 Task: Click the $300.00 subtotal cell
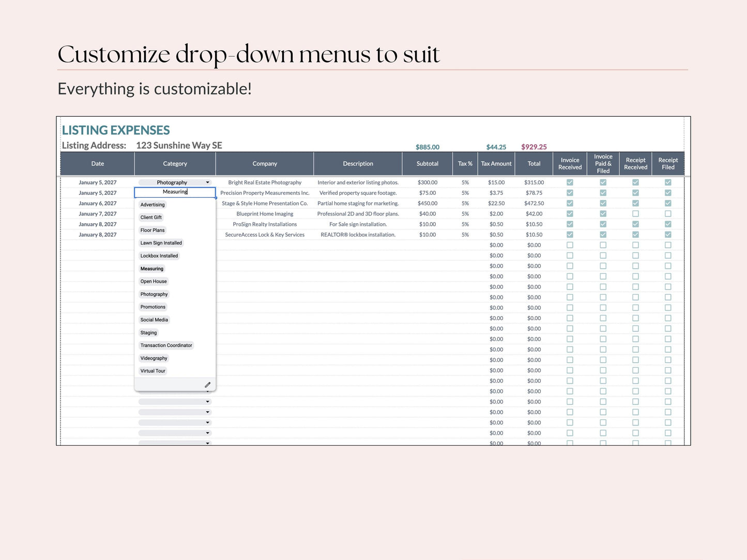pos(428,182)
